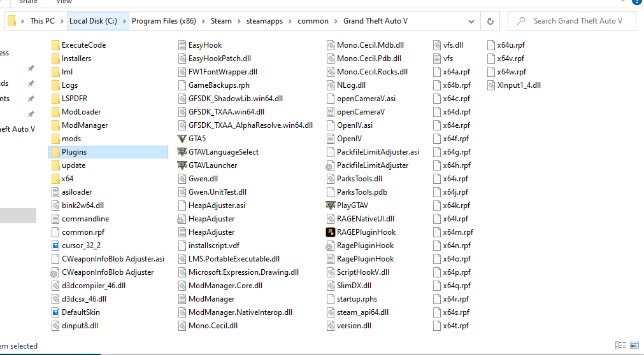Click the XInput1_4.dll file icon

(x=491, y=85)
